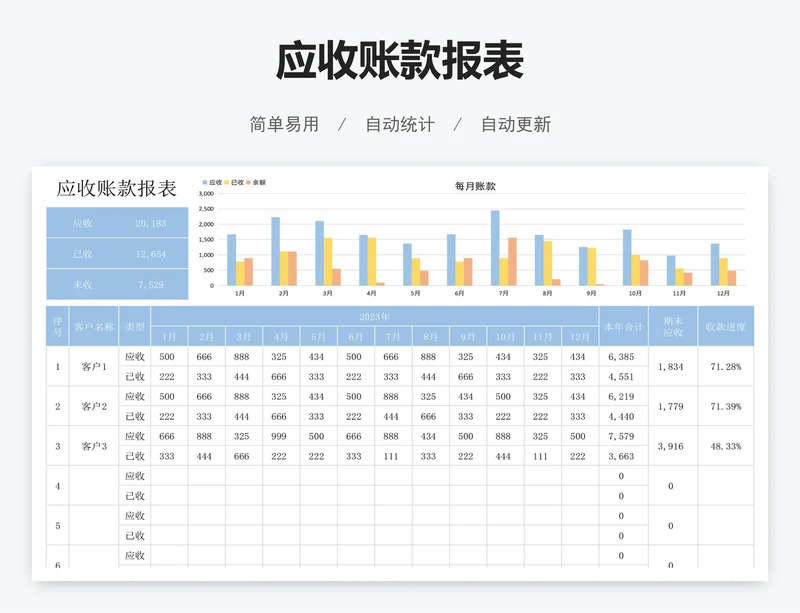Click 客户1's 1月 应收 value 500
The width and height of the screenshot is (800, 613).
169,357
